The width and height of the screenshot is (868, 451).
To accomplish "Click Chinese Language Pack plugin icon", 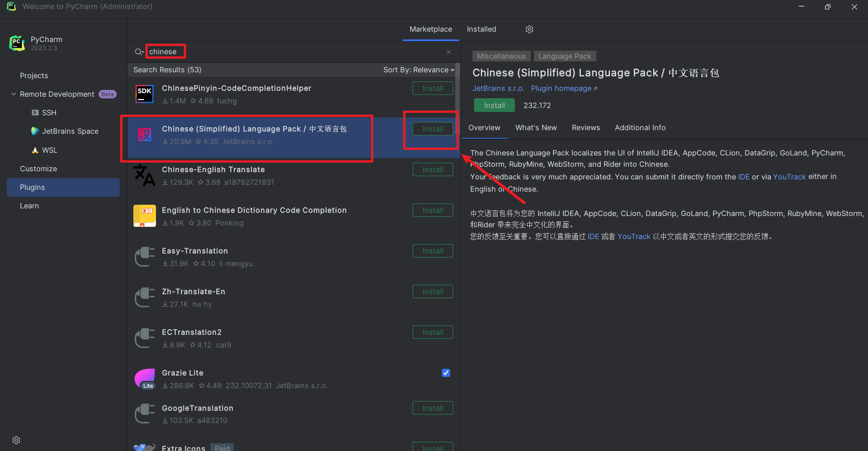I will (x=145, y=135).
